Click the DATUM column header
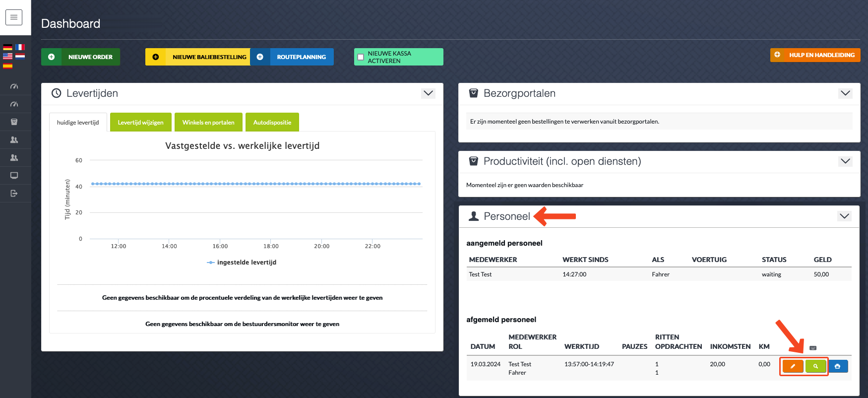The height and width of the screenshot is (398, 868). [x=483, y=346]
